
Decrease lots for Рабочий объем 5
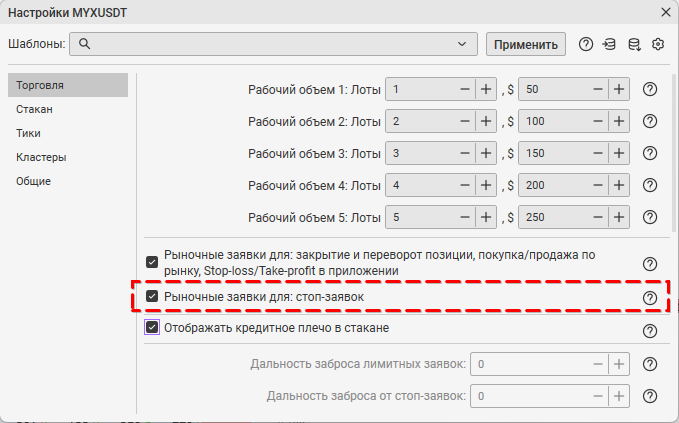tap(465, 218)
